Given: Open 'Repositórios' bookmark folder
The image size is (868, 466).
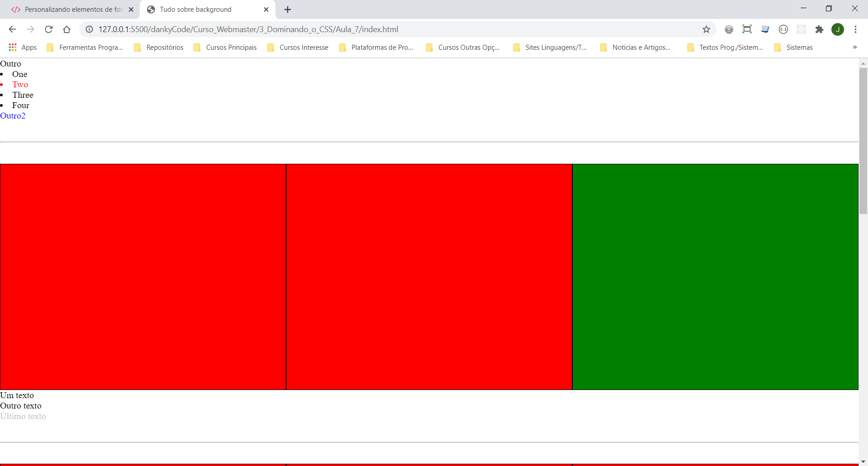Looking at the screenshot, I should click(x=159, y=48).
